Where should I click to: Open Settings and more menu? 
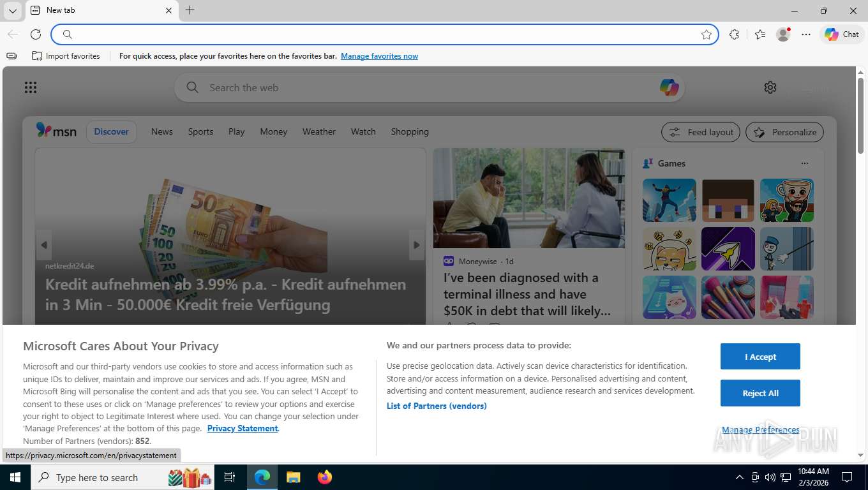(x=806, y=34)
